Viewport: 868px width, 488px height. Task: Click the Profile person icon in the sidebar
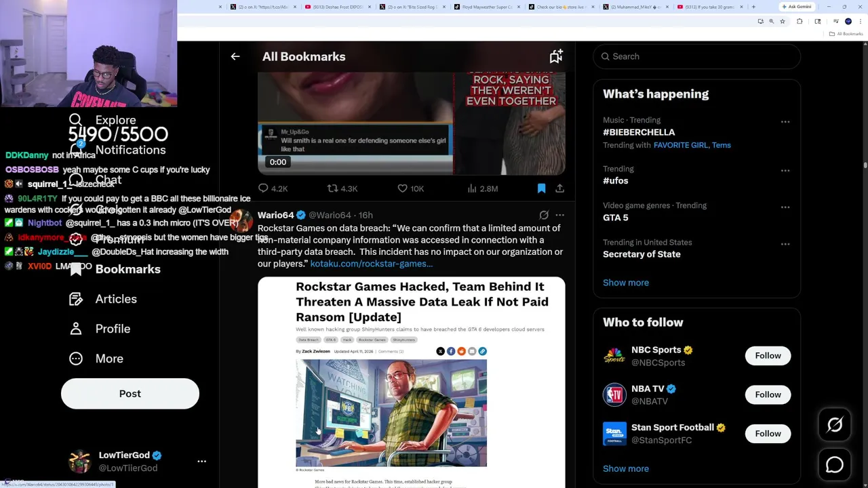[76, 329]
